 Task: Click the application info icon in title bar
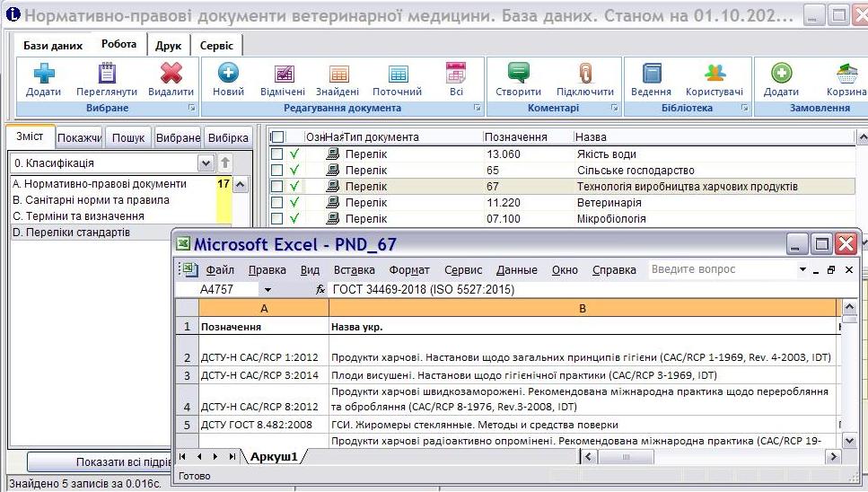pyautogui.click(x=13, y=13)
